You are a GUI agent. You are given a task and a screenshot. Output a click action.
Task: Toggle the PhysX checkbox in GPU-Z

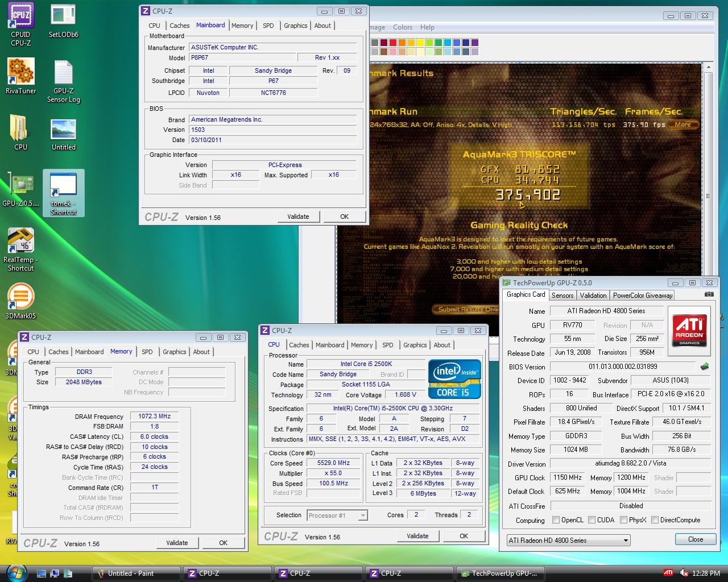click(x=623, y=520)
